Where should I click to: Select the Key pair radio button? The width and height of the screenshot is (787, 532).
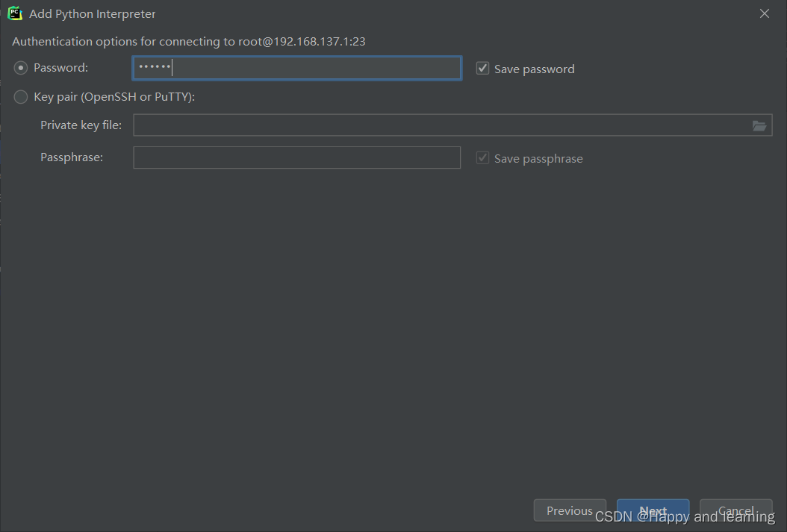pos(21,97)
